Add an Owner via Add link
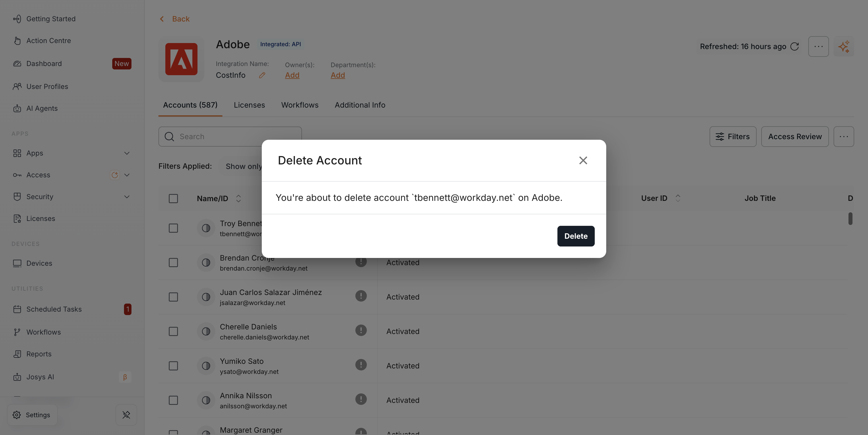 (292, 75)
